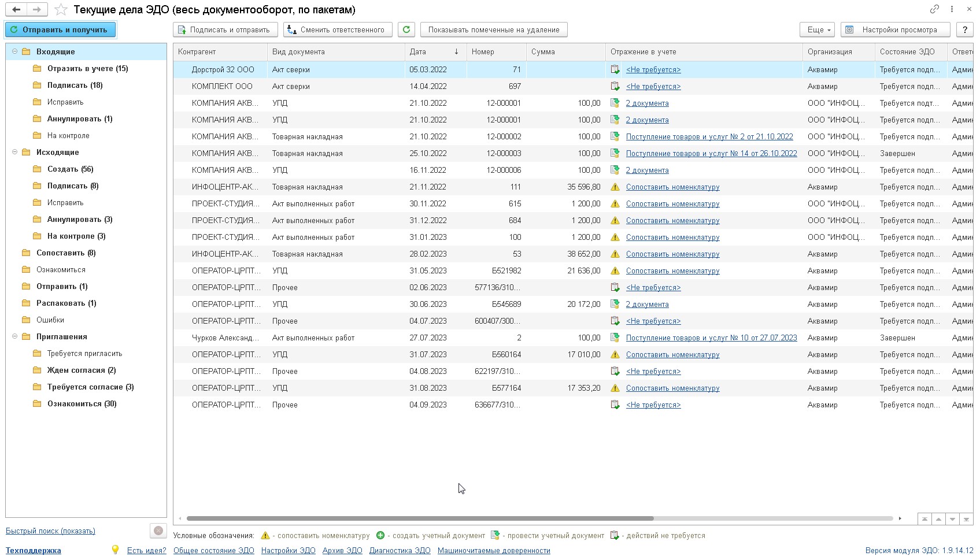Open Общее состояние ЭДО link
Screen dimensions: 980x556
(x=214, y=550)
